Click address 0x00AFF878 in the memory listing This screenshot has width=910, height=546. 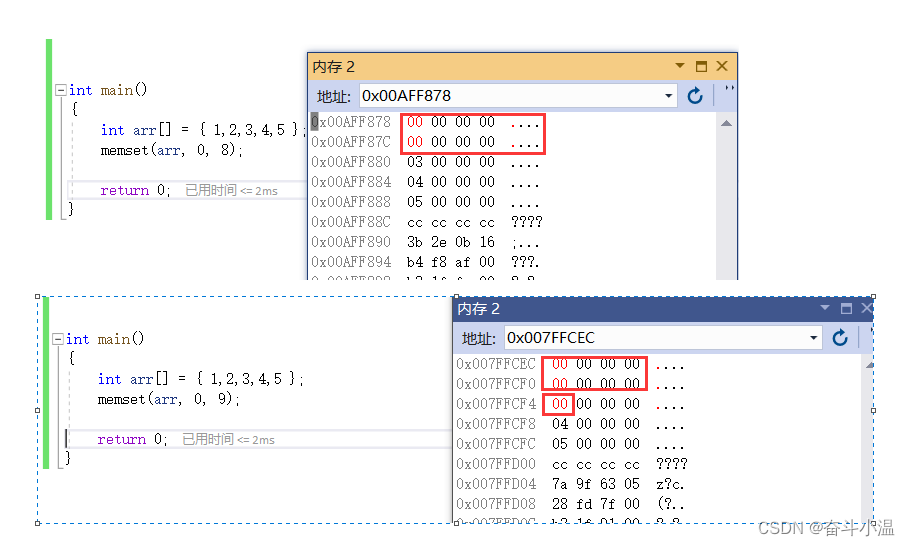click(x=351, y=122)
